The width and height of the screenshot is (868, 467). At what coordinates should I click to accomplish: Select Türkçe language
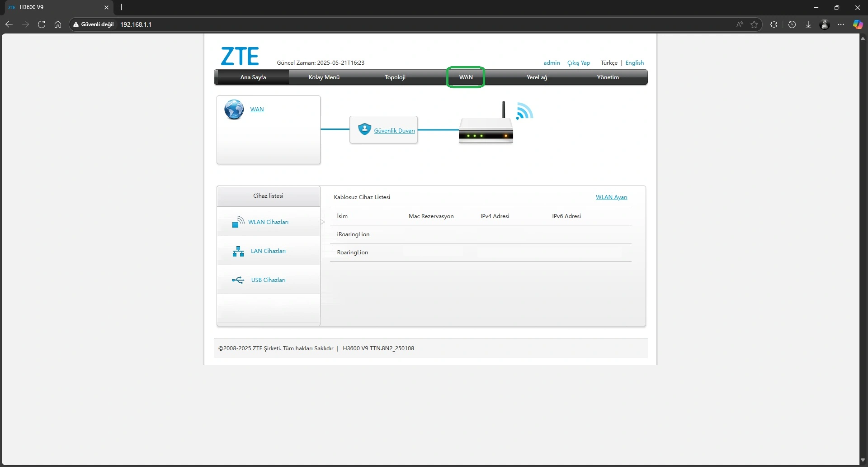point(609,63)
